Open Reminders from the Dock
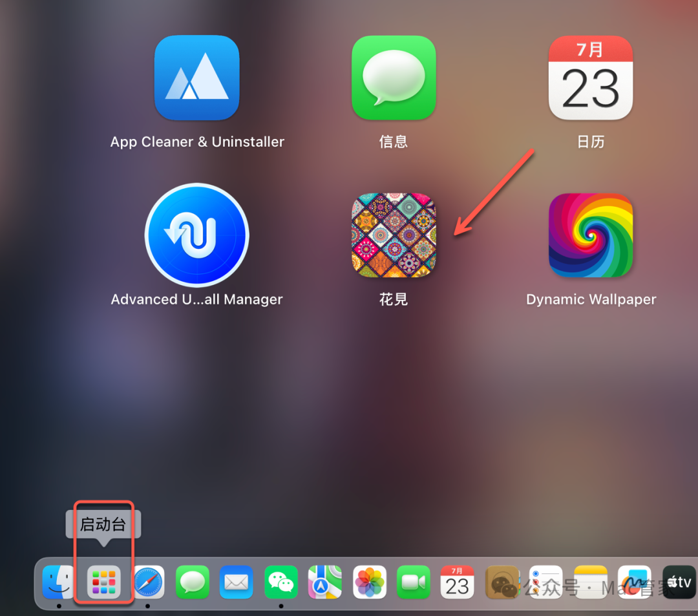The image size is (698, 616). click(x=545, y=582)
